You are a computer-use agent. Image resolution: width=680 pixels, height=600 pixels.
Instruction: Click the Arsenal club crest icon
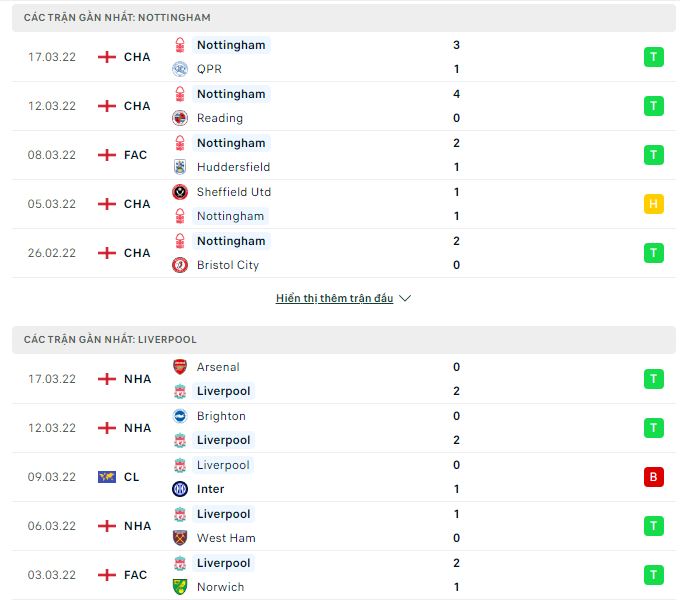click(180, 367)
